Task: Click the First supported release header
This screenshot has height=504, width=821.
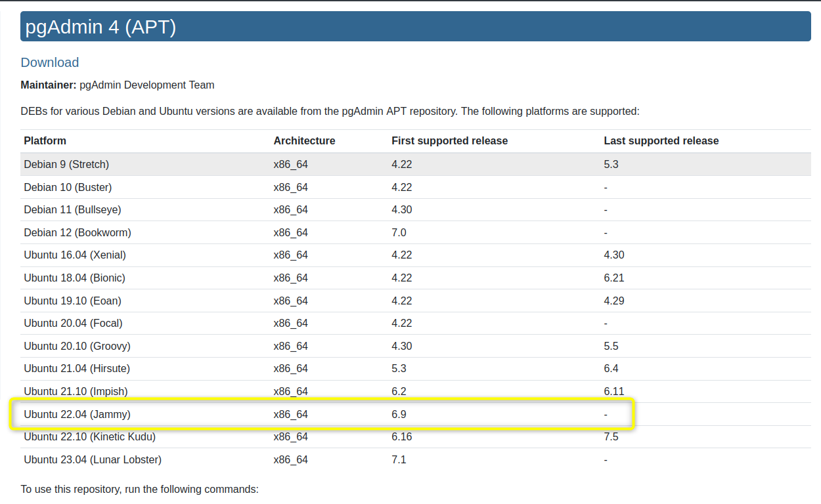Action: (x=449, y=140)
